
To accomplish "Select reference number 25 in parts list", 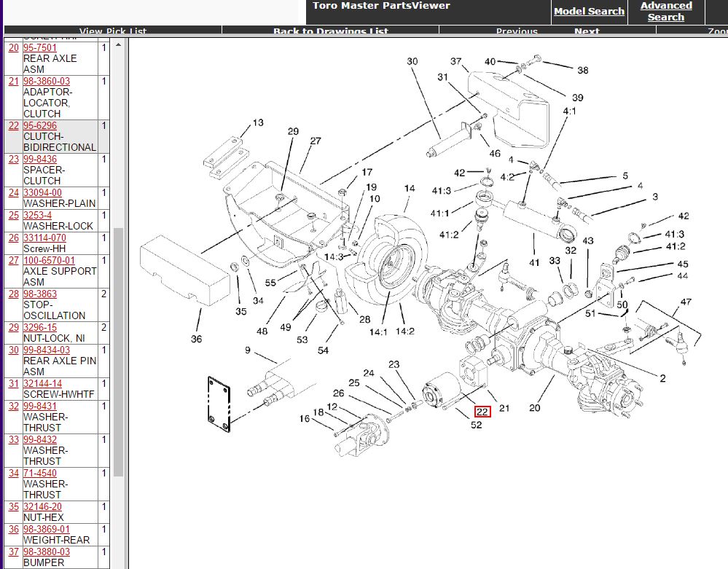I will (x=13, y=216).
